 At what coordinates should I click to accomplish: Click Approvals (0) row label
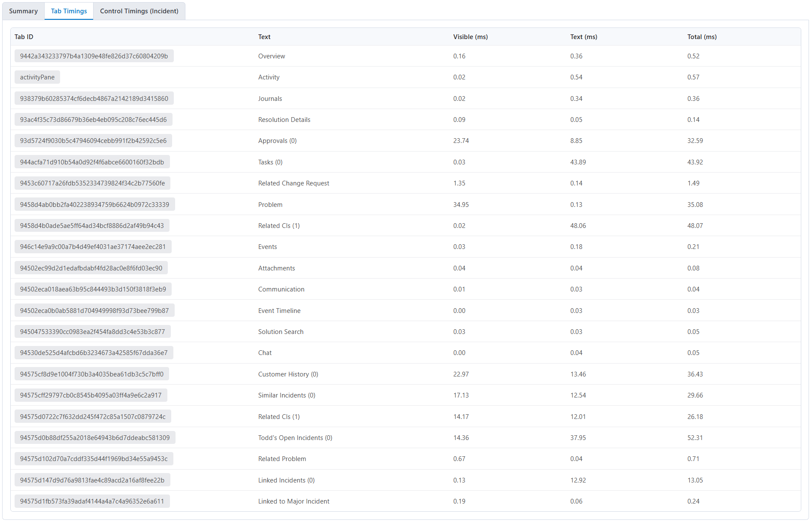[277, 141]
